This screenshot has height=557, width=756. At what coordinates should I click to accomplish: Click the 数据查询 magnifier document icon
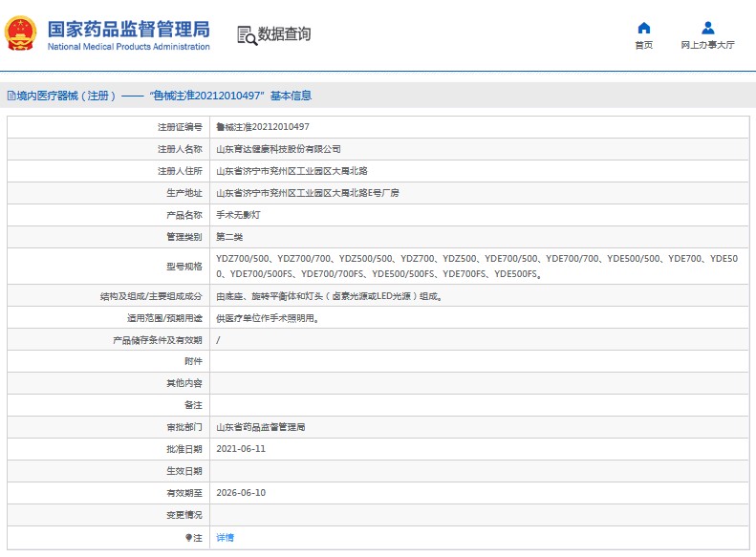point(247,35)
